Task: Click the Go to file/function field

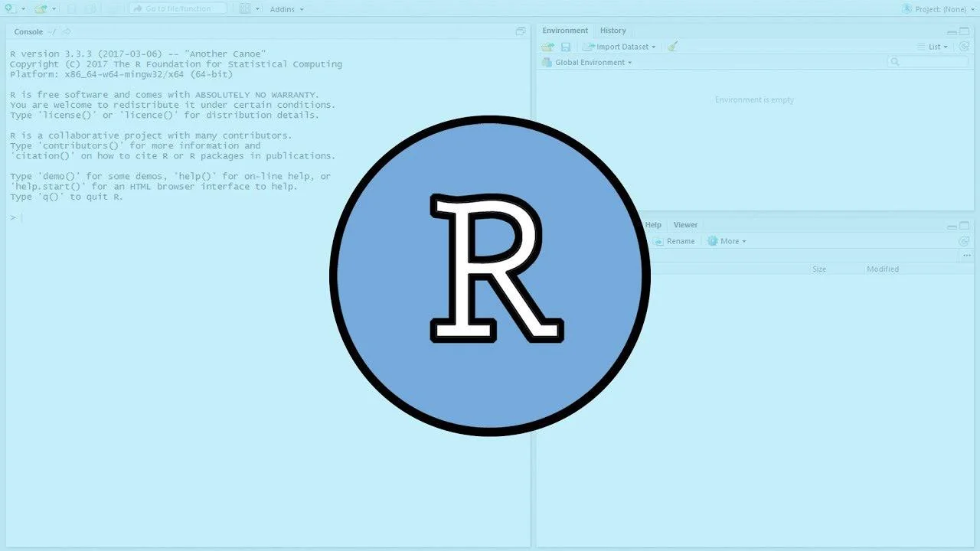Action: coord(178,8)
